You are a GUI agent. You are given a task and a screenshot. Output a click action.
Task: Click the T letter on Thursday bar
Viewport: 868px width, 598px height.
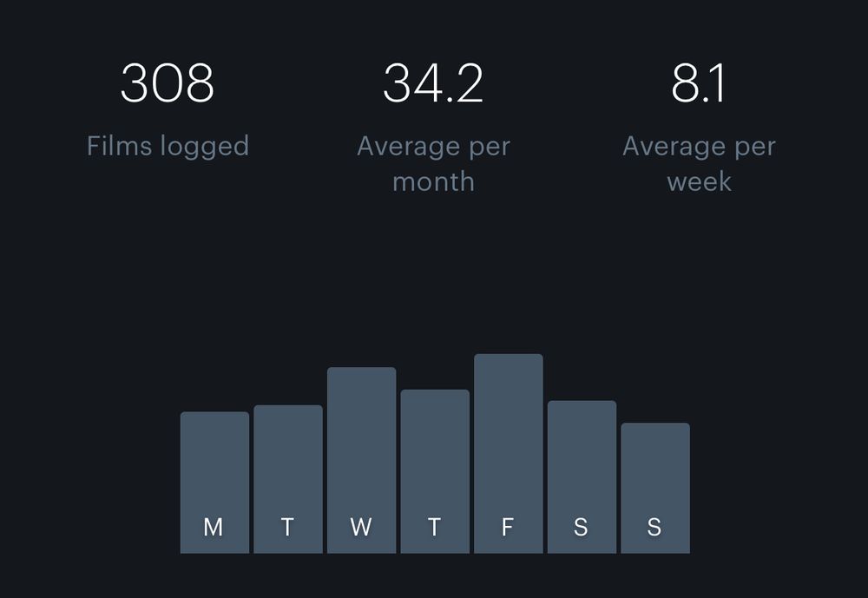(x=435, y=527)
